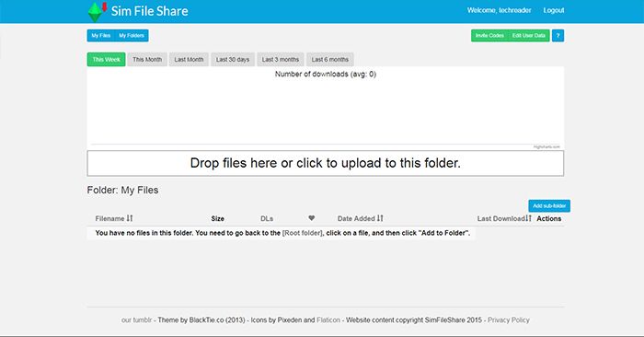Click the Size column header
The width and height of the screenshot is (644, 337).
coord(218,218)
